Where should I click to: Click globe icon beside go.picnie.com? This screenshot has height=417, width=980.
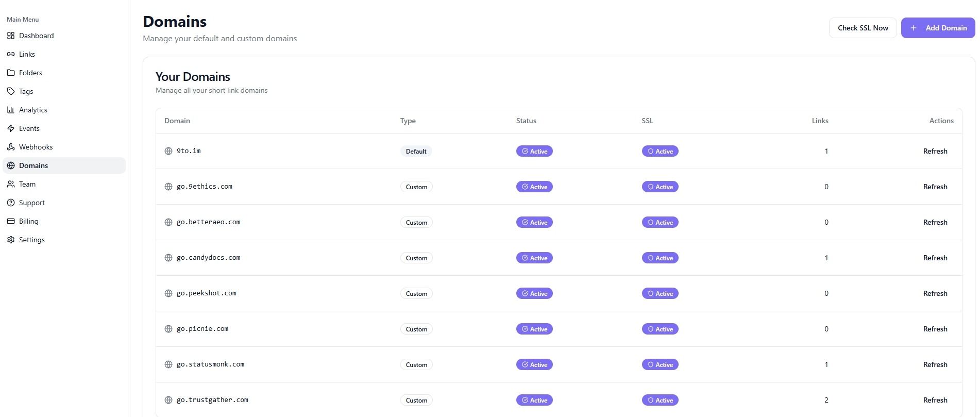[x=168, y=329]
